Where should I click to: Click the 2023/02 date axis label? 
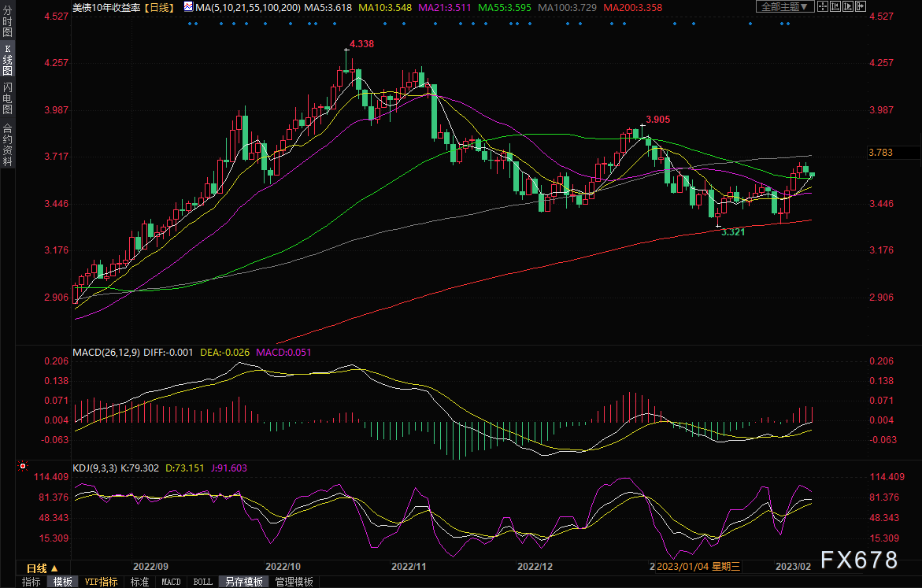(x=793, y=566)
